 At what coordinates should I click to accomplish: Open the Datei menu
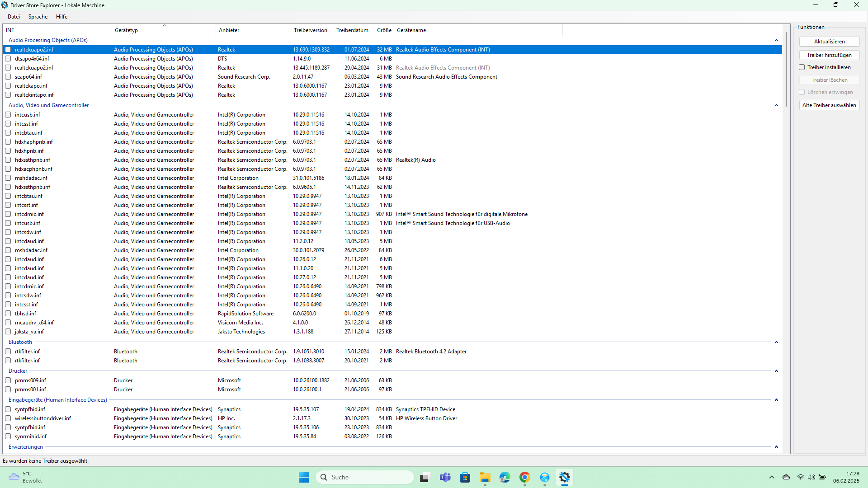tap(14, 17)
